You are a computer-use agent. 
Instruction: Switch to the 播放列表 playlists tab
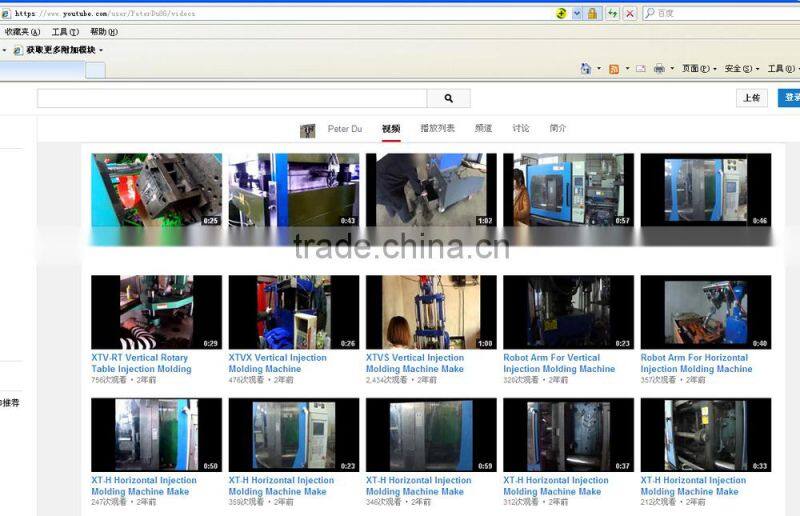click(437, 129)
